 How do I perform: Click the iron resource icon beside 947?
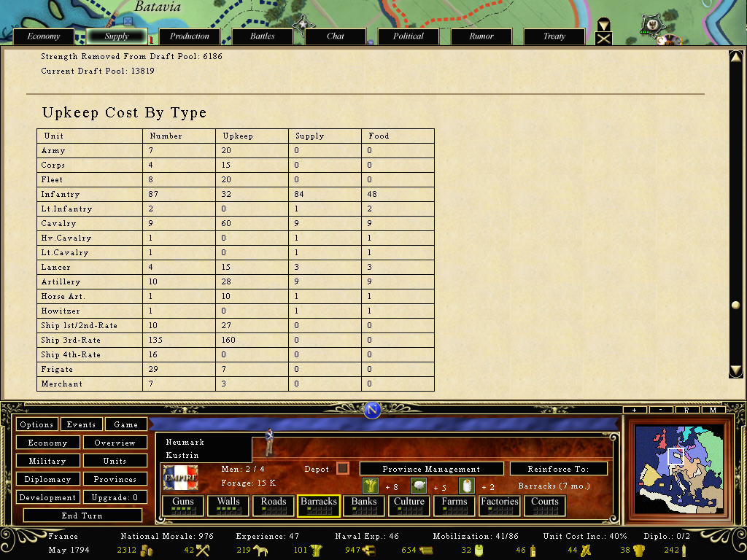coord(369,551)
